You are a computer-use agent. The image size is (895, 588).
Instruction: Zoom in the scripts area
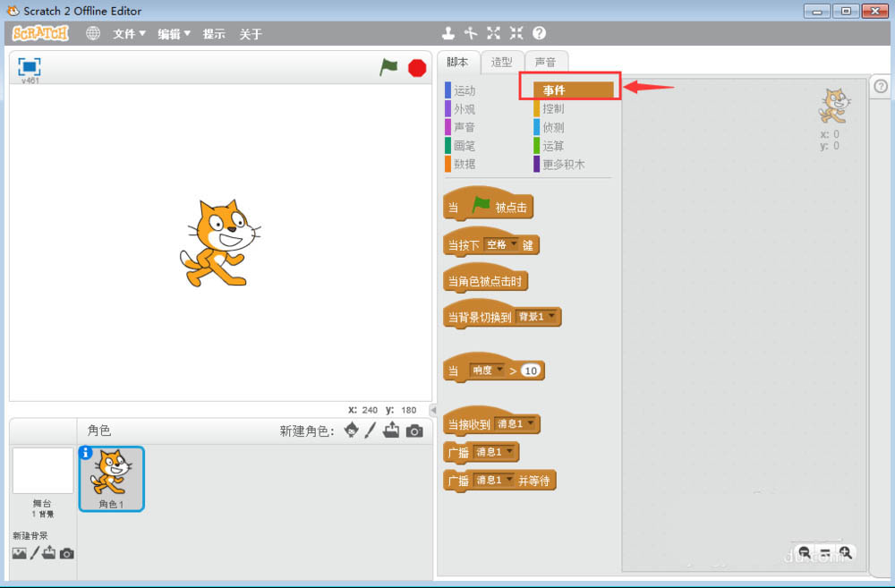tap(846, 552)
